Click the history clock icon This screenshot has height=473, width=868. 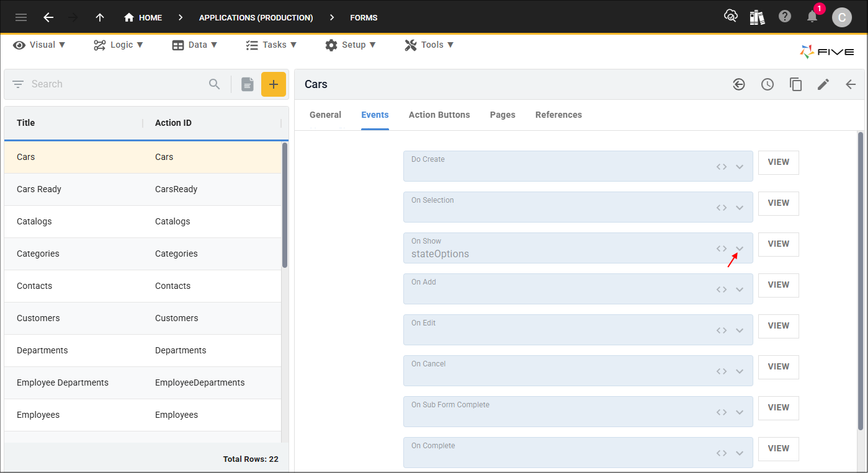(767, 84)
